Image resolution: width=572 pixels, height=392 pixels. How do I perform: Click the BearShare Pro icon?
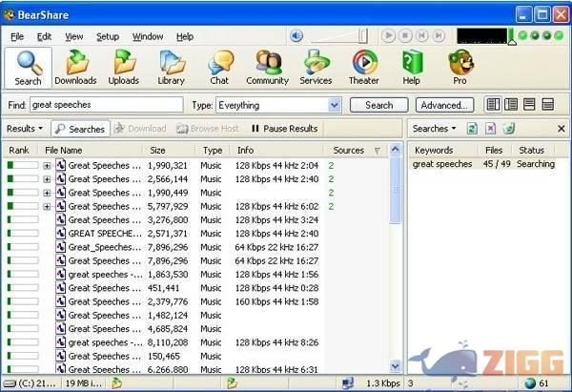coord(460,68)
